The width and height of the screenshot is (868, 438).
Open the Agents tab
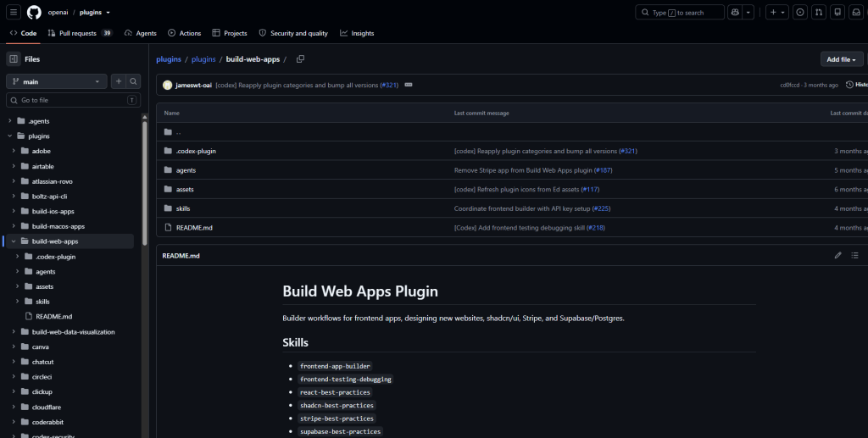click(x=141, y=33)
